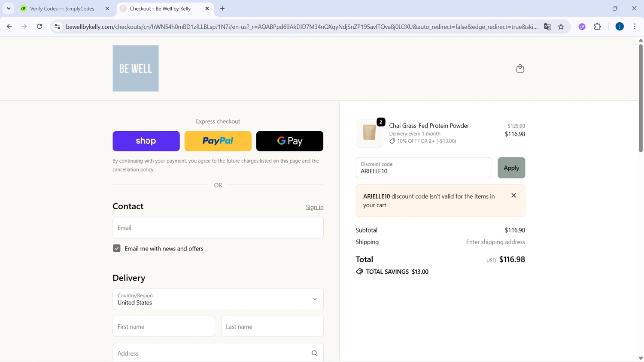644x362 pixels.
Task: Focus the Email input field
Action: coord(218,228)
